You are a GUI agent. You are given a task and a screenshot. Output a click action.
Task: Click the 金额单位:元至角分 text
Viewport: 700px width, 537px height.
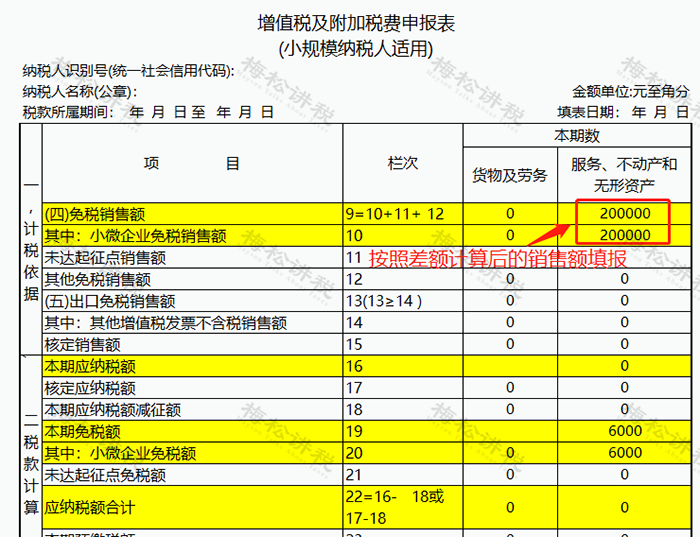click(630, 92)
